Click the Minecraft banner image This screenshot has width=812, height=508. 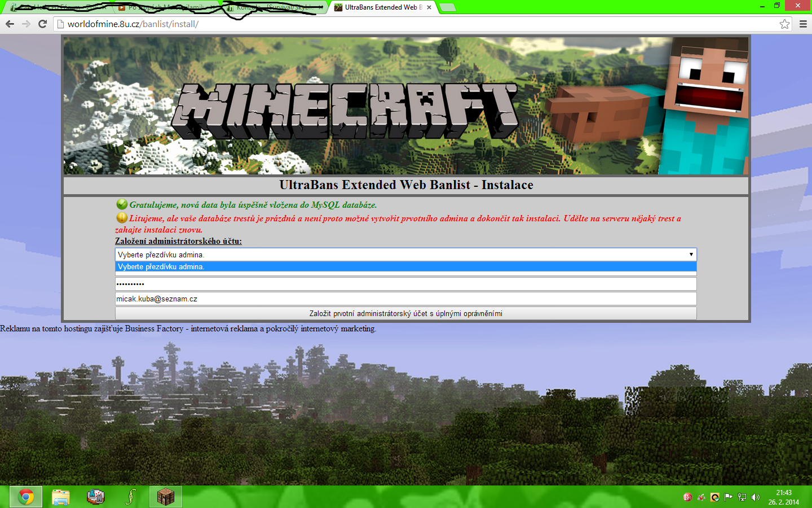click(406, 106)
